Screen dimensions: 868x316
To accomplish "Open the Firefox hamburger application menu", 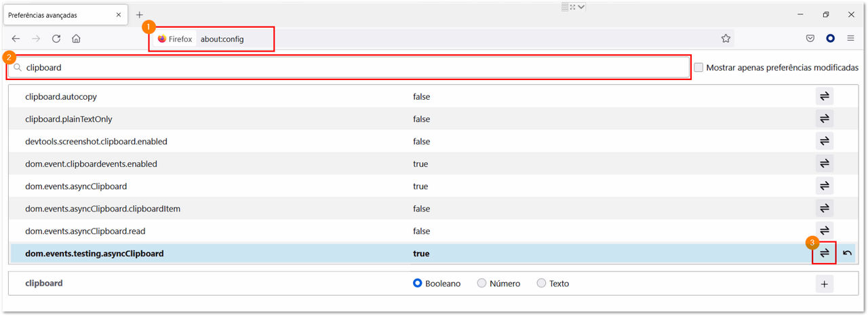I will coord(850,39).
